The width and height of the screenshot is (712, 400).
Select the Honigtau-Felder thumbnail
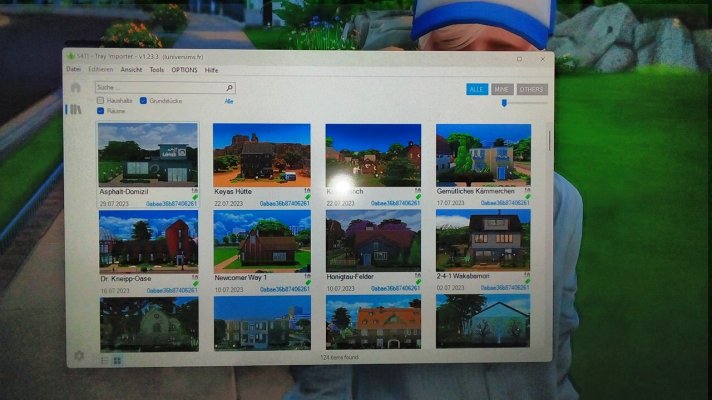click(x=373, y=240)
